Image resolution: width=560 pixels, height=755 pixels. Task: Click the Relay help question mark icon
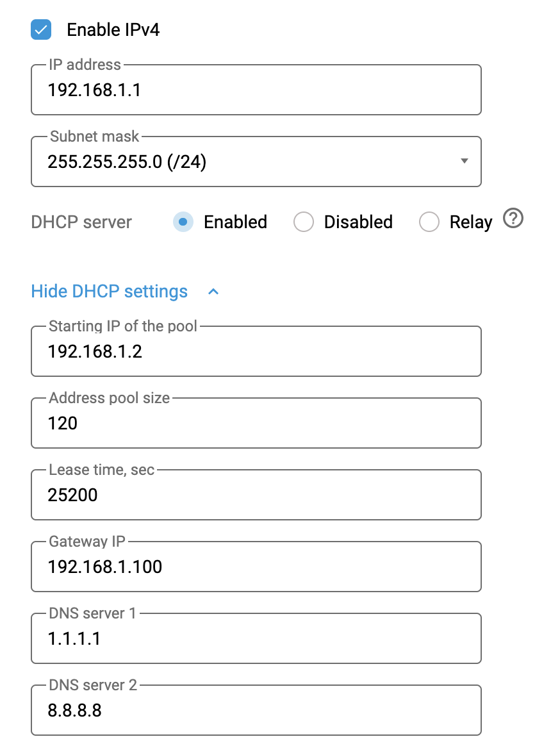[x=513, y=219]
